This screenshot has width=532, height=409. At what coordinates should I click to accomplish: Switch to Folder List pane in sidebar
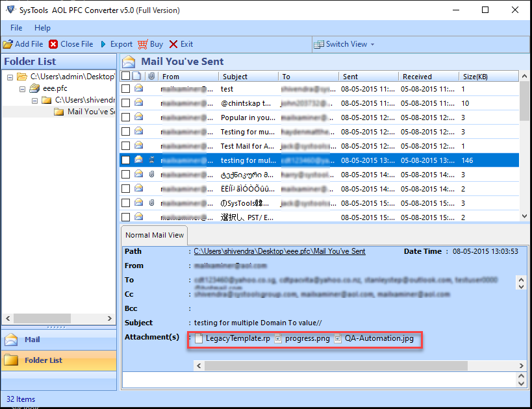tap(59, 360)
